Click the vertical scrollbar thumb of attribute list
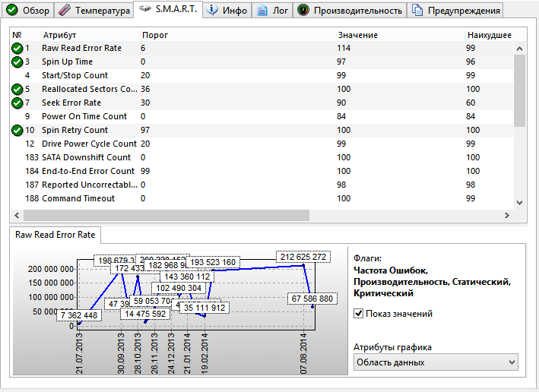This screenshot has width=539, height=392. click(519, 90)
